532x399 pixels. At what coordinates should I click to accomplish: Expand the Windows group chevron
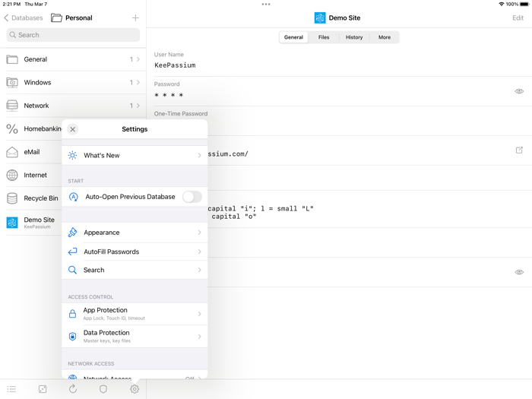point(138,82)
